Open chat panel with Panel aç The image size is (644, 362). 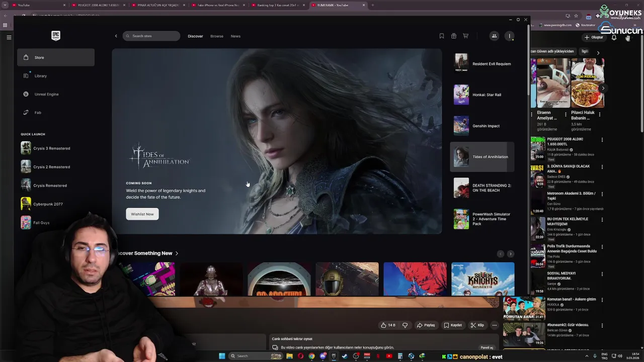(x=487, y=347)
